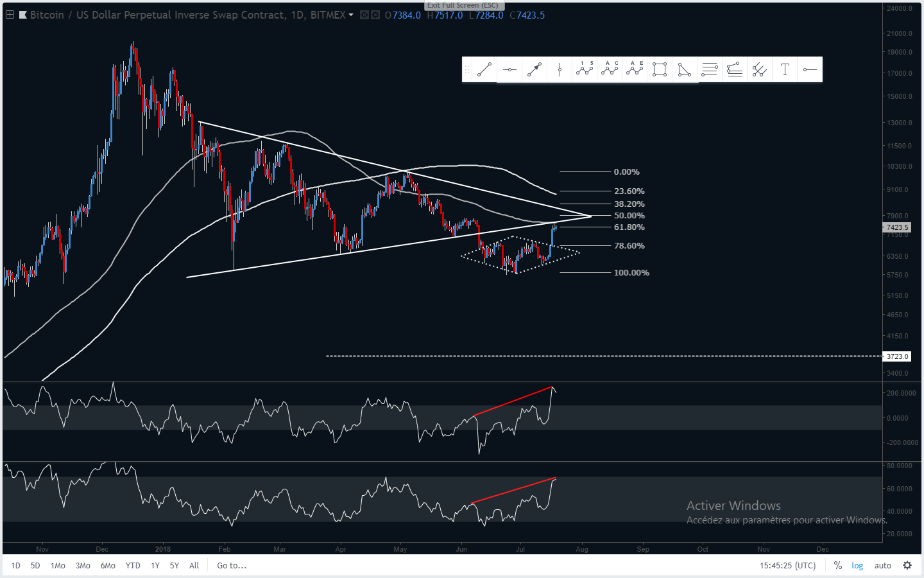Pick the Fibonacci retracement tool
The width and height of the screenshot is (924, 578).
710,69
